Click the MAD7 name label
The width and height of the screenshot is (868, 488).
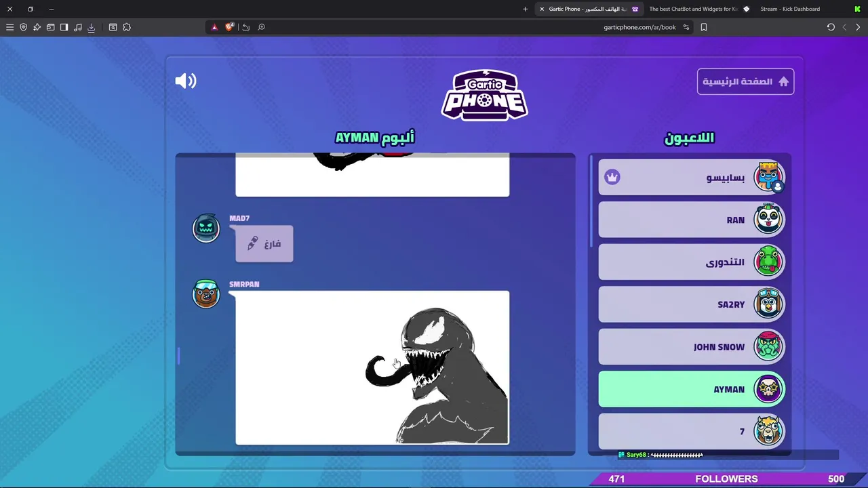239,218
